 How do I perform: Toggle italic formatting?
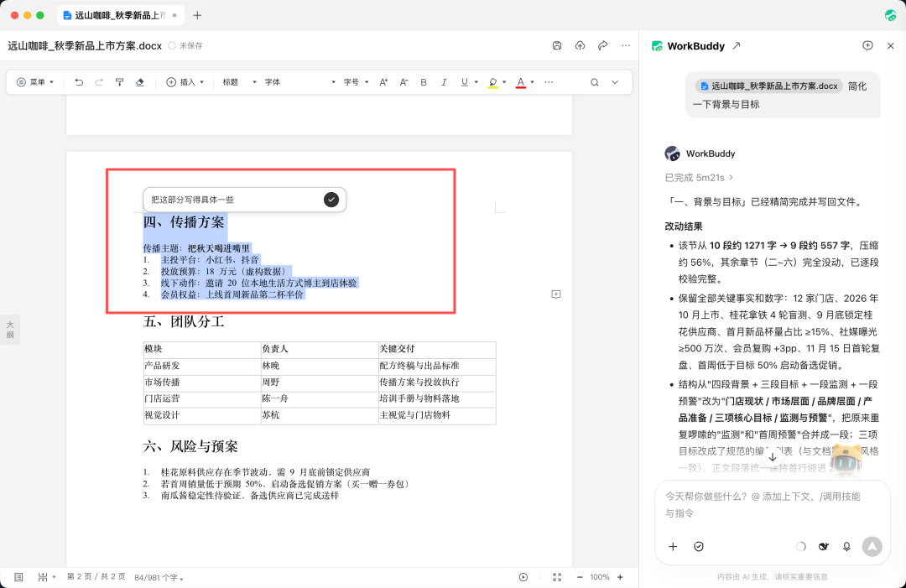(444, 82)
